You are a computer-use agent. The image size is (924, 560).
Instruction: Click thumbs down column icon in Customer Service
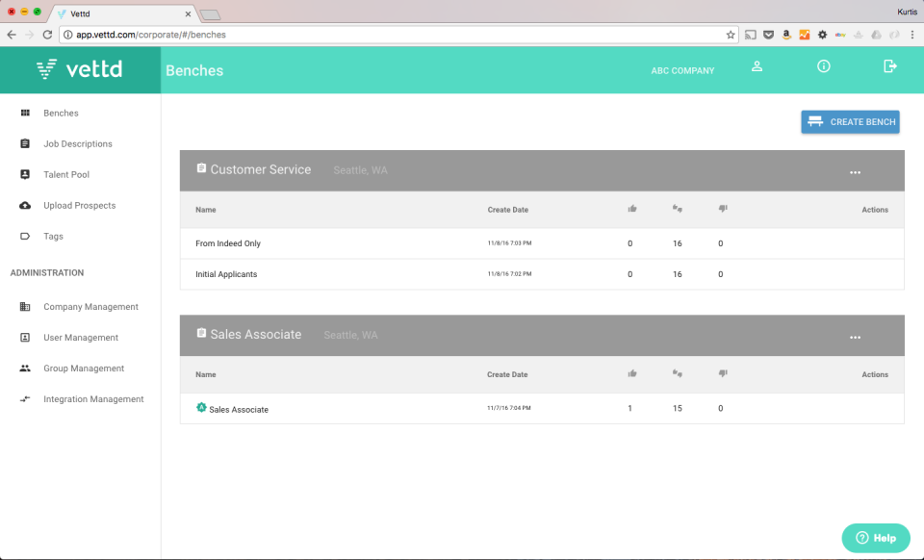723,209
